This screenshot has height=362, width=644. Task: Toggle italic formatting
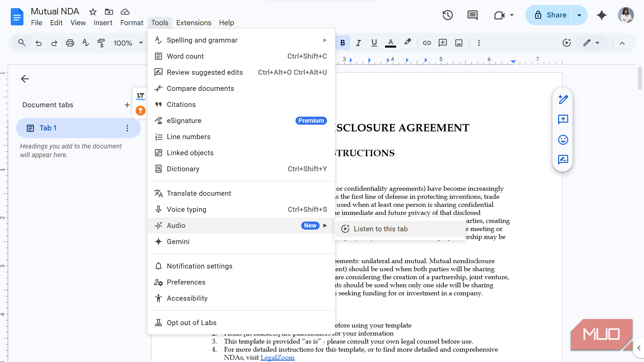pyautogui.click(x=358, y=43)
